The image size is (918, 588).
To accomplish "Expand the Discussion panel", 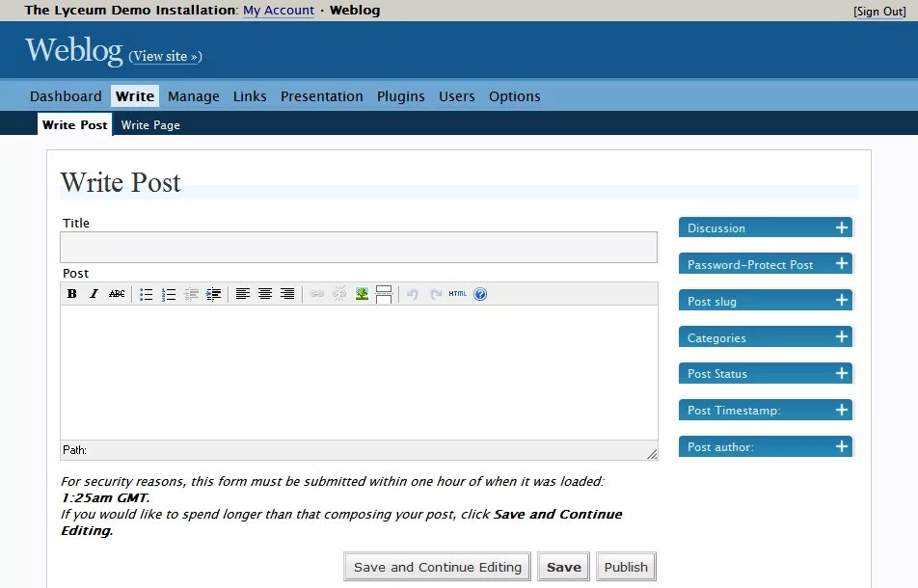I will (x=766, y=227).
